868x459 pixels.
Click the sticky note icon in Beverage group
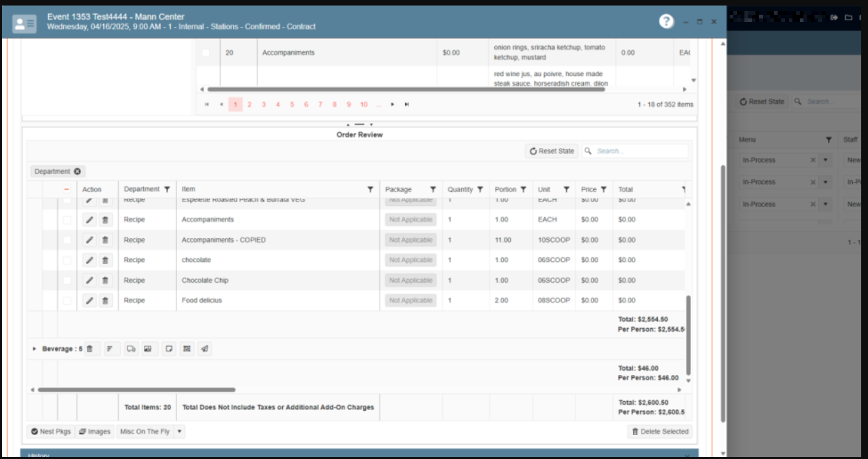[168, 349]
